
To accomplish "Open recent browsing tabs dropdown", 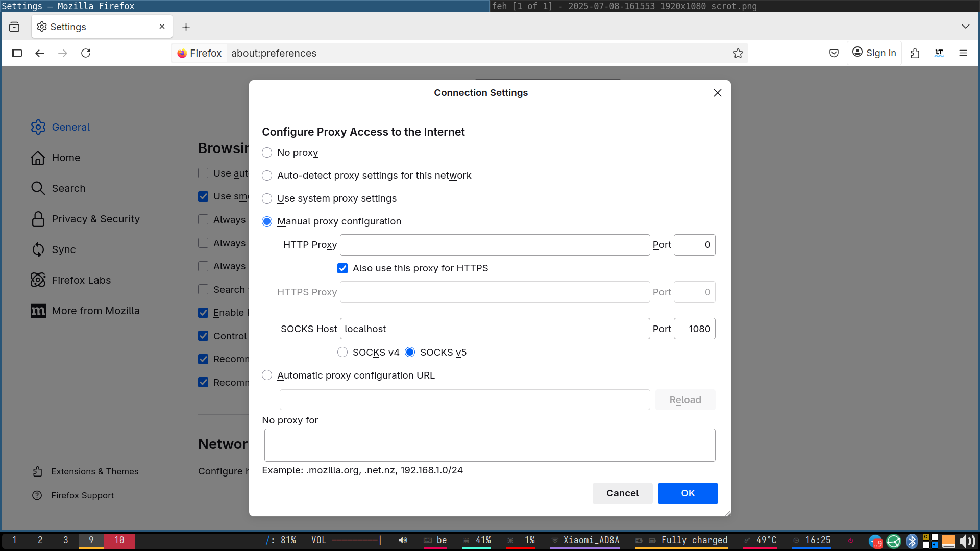I will [x=14, y=27].
